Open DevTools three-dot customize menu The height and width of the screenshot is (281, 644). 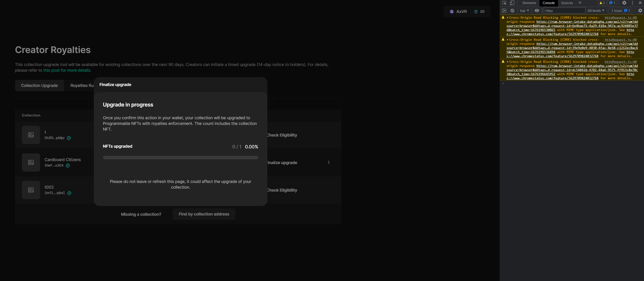pyautogui.click(x=632, y=3)
